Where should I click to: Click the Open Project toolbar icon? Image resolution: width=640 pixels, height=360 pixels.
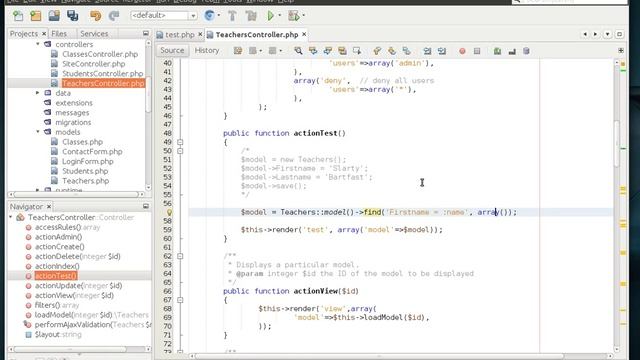(x=54, y=16)
